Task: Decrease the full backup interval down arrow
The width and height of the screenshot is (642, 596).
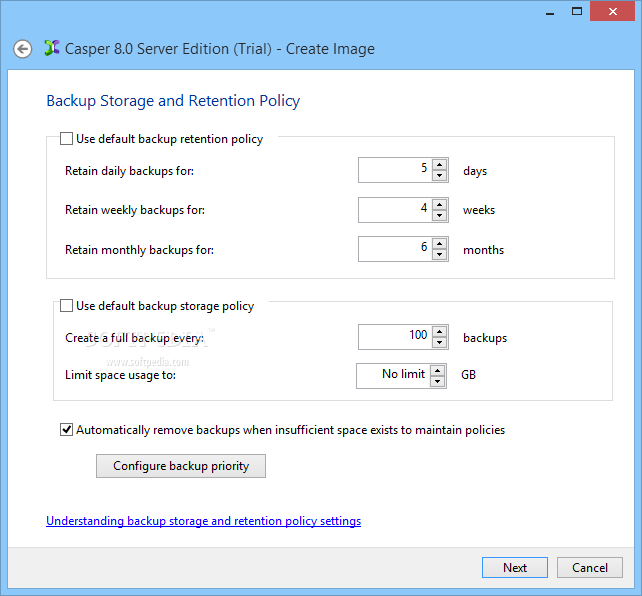Action: (439, 342)
